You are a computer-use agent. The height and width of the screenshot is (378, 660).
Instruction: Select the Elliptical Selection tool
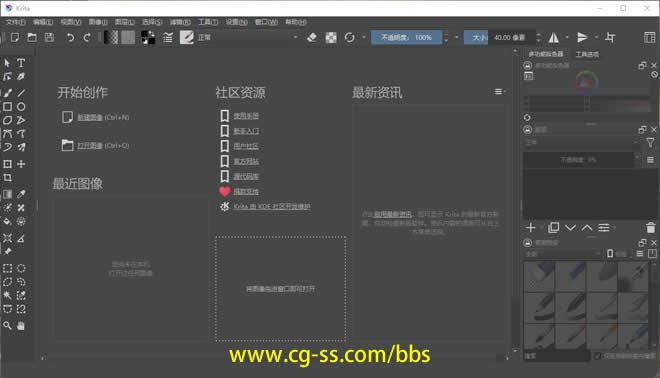point(21,269)
